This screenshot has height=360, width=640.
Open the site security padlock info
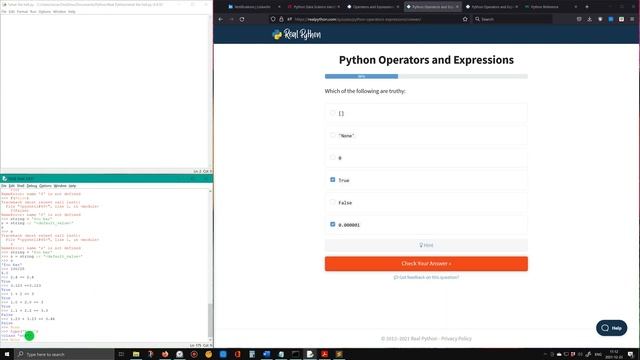point(281,19)
